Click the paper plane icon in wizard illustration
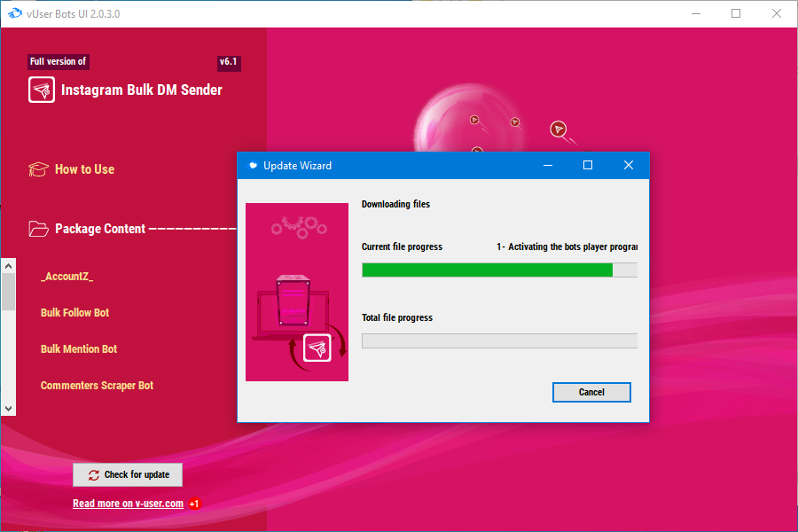The image size is (798, 532). [317, 348]
